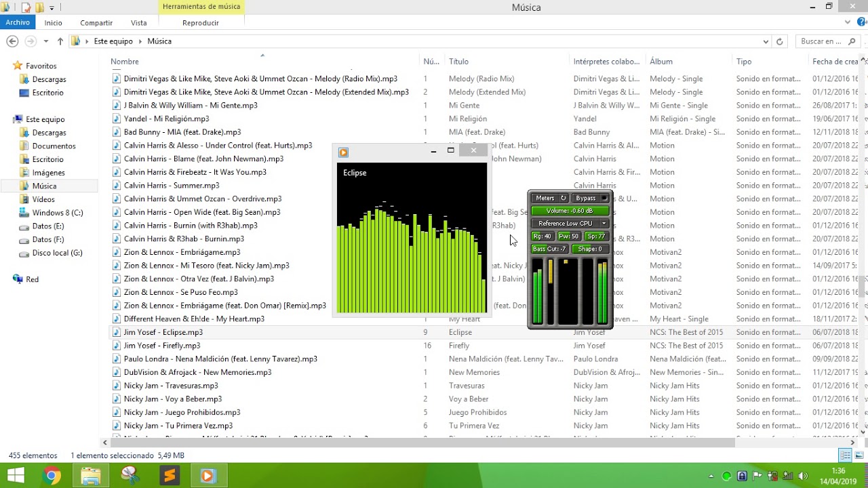Adjust the Volume -0.60 dB slider

click(x=570, y=211)
